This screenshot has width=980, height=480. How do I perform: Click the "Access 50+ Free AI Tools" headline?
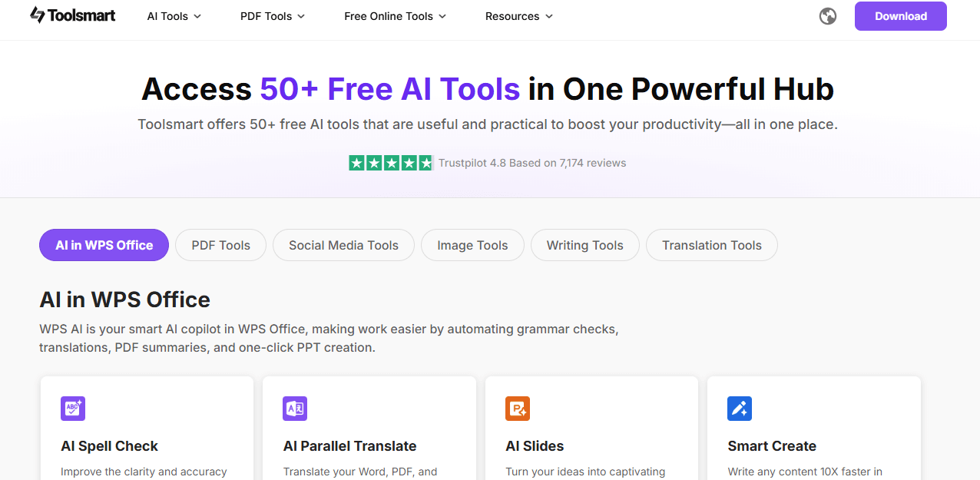[x=488, y=89]
